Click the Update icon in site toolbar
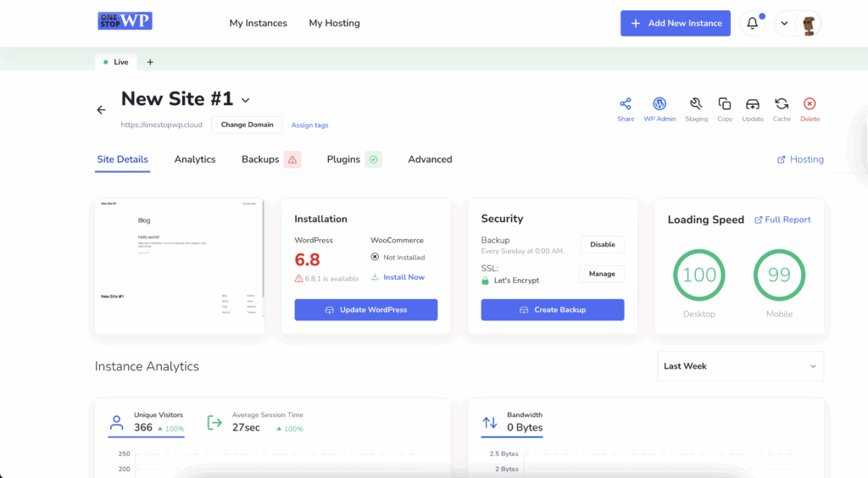The height and width of the screenshot is (478, 868). pyautogui.click(x=753, y=104)
